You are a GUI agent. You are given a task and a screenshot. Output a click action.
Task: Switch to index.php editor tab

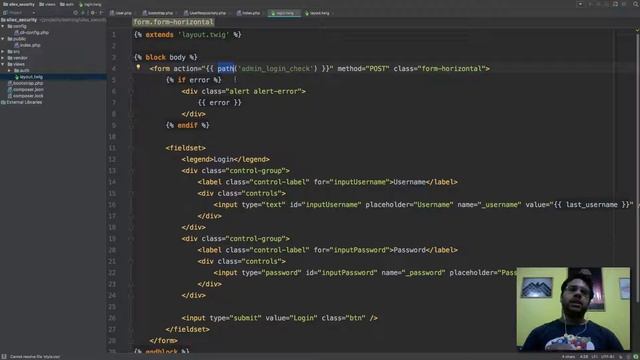coord(249,13)
